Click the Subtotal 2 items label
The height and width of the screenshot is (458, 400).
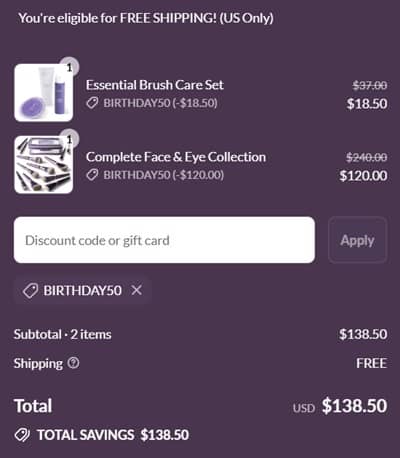click(x=63, y=334)
